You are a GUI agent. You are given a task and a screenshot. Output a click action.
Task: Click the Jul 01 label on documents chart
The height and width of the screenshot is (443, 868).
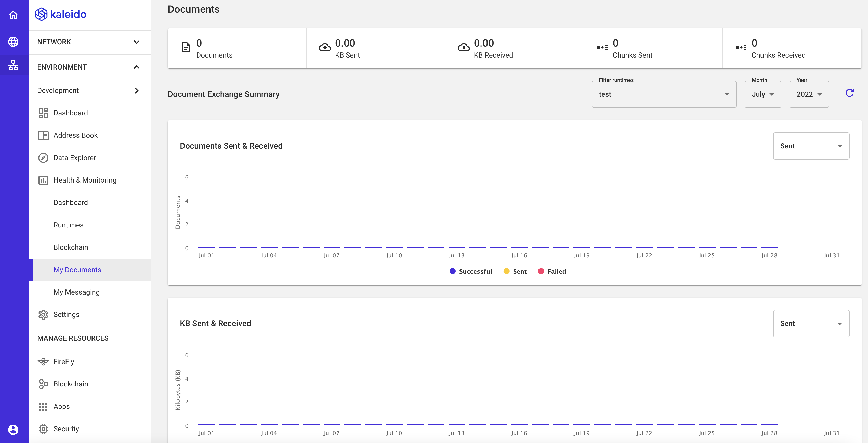206,256
